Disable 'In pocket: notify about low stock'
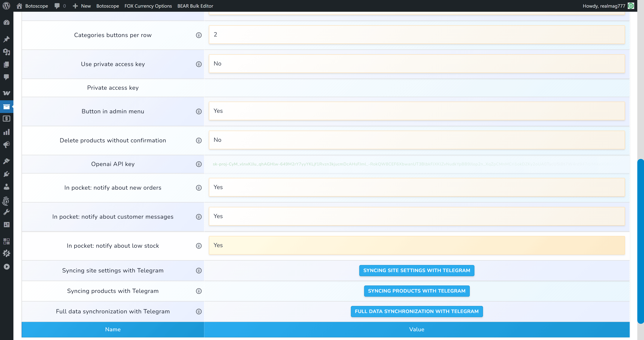The height and width of the screenshot is (340, 644). pos(416,245)
